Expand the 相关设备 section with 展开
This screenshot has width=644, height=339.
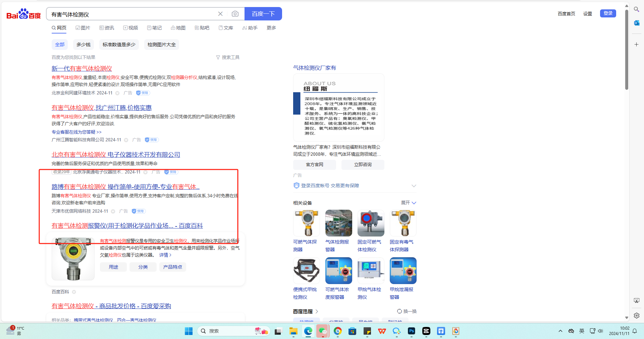pyautogui.click(x=409, y=203)
